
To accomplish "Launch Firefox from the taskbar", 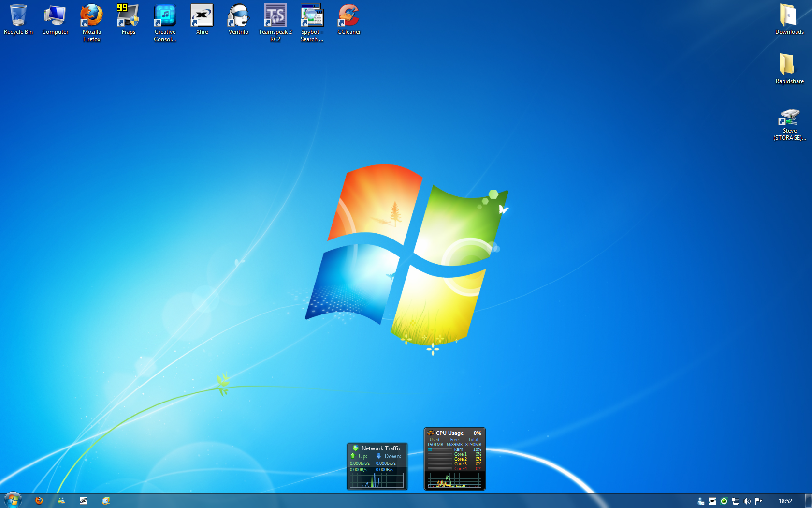I will pyautogui.click(x=39, y=501).
